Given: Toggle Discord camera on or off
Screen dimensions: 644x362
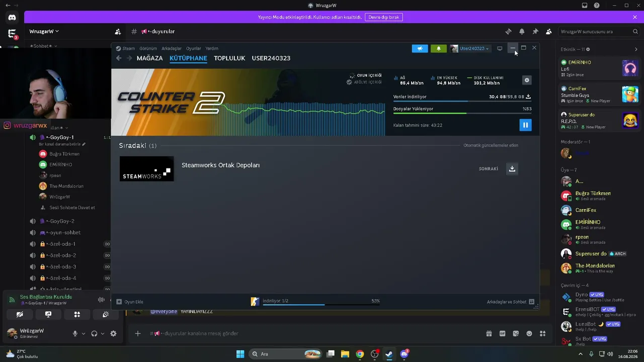Looking at the screenshot, I should click(20, 314).
